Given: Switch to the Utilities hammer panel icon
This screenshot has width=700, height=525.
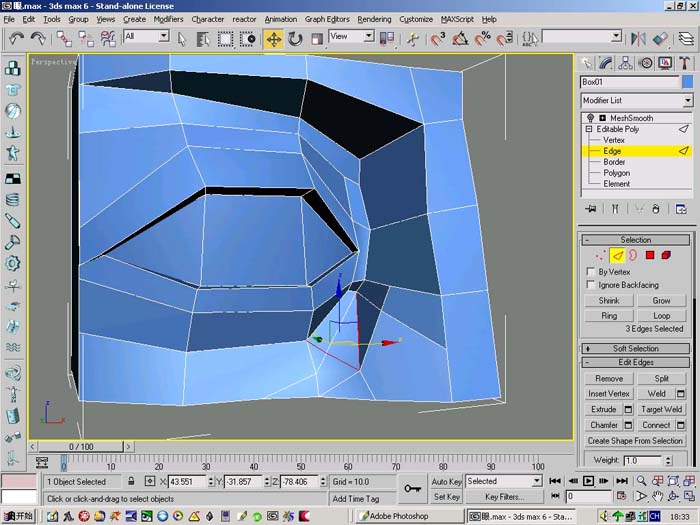Looking at the screenshot, I should coord(684,63).
